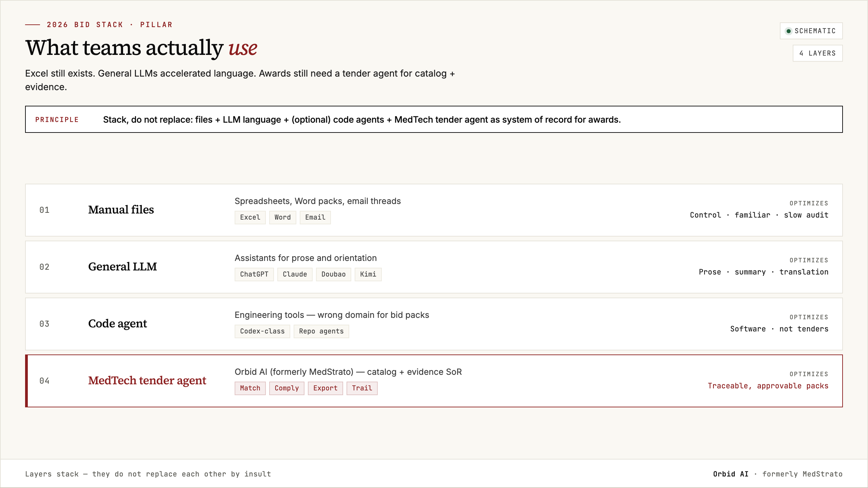Click 'Prose · summary · translation' text
Screen dimensions: 868x488
point(764,272)
